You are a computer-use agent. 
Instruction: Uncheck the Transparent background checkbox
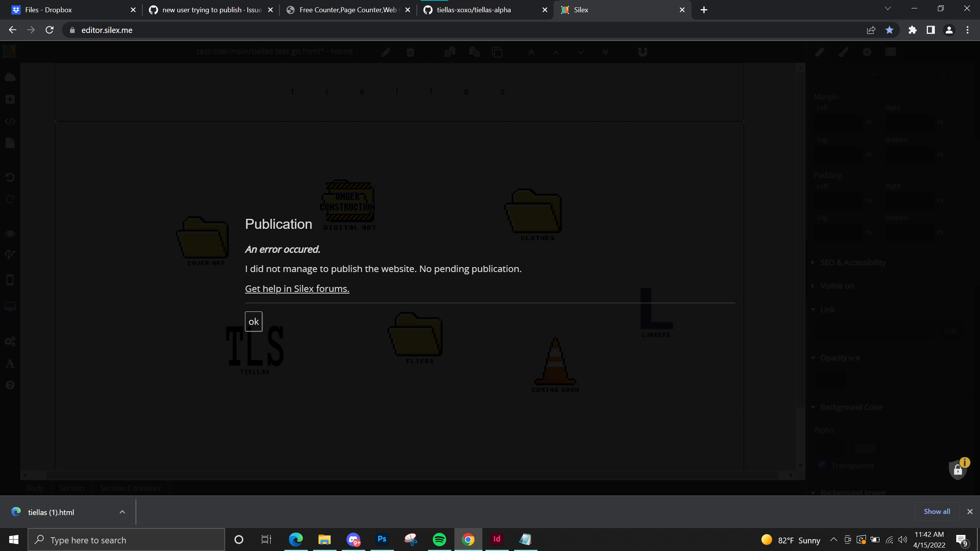click(822, 465)
